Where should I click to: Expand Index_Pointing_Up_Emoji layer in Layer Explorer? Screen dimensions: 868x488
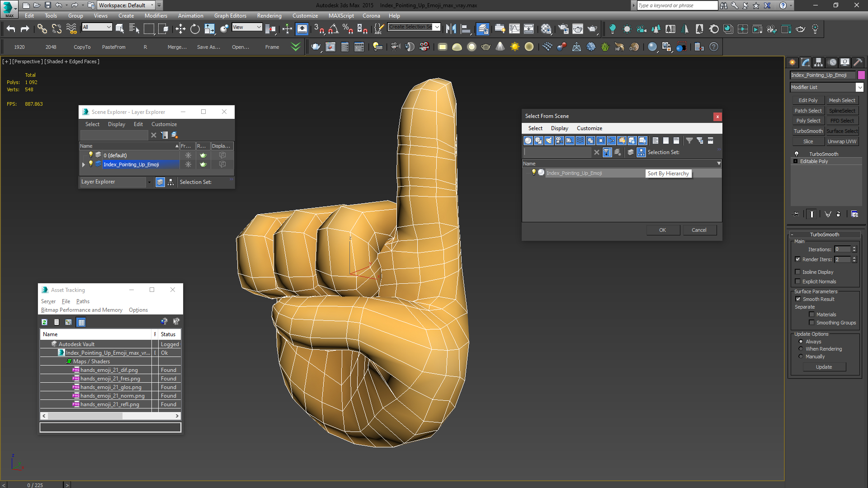pos(84,164)
